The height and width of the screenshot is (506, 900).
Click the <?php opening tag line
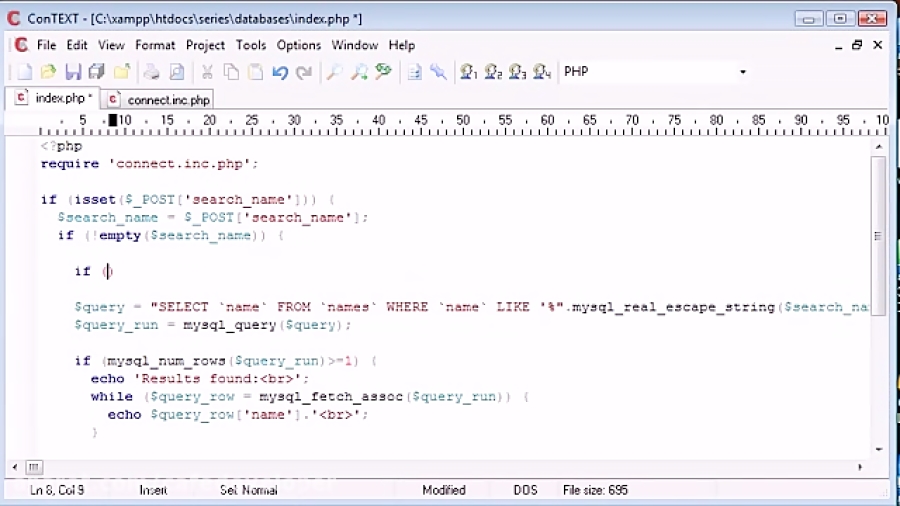(61, 146)
